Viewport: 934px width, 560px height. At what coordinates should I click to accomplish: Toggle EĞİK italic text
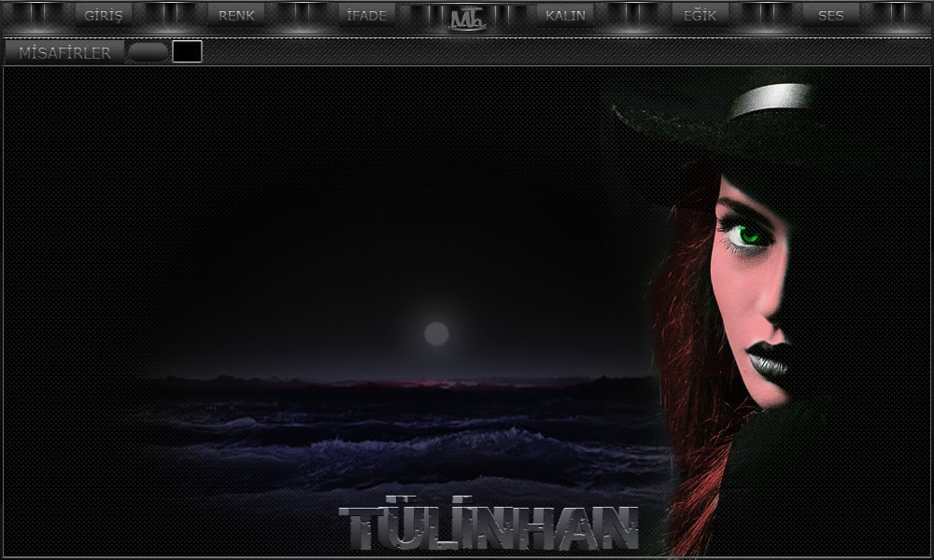coord(700,15)
